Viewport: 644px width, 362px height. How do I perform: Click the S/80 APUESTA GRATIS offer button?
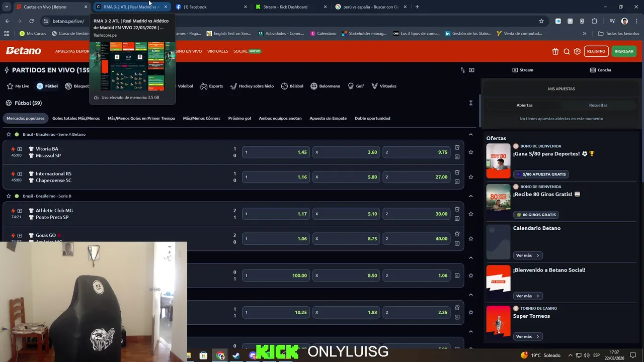tap(541, 174)
